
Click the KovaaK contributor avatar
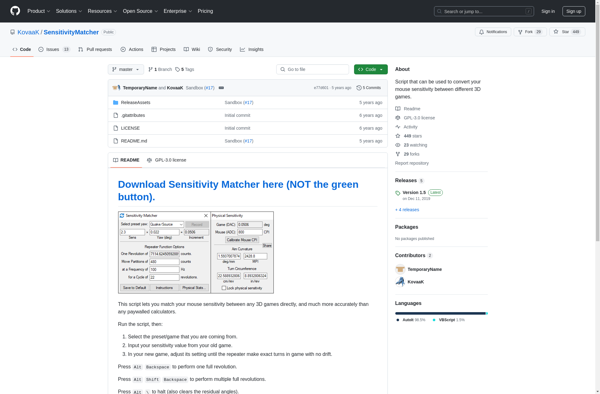coord(400,282)
